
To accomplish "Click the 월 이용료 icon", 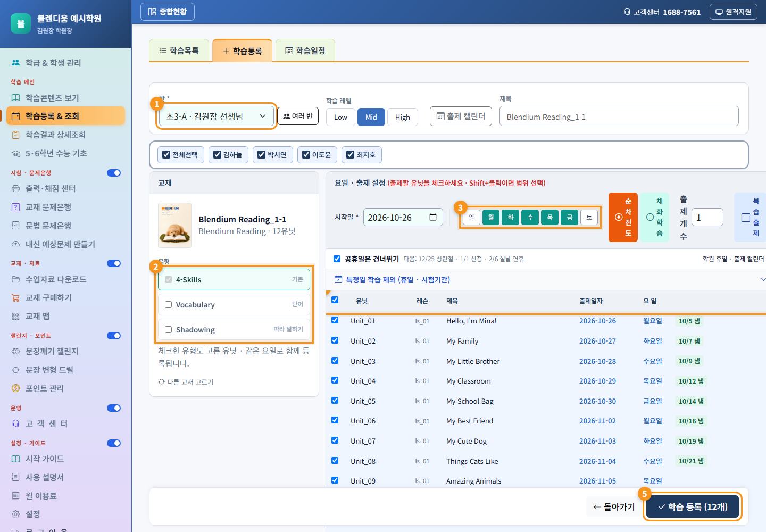I will (16, 496).
